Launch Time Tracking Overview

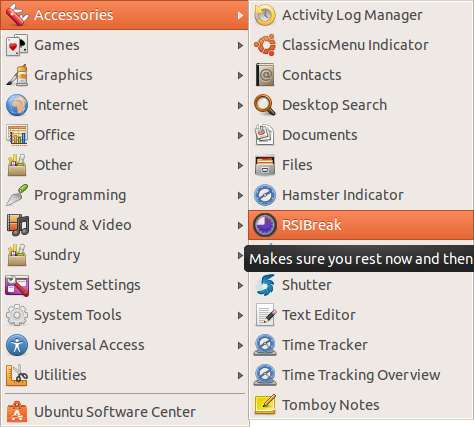point(361,375)
